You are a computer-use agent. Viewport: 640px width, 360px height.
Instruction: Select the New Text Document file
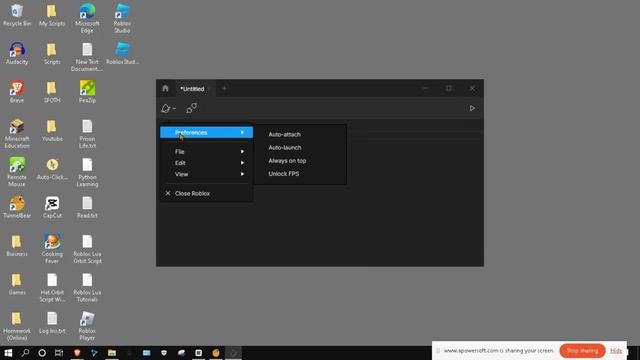click(87, 56)
